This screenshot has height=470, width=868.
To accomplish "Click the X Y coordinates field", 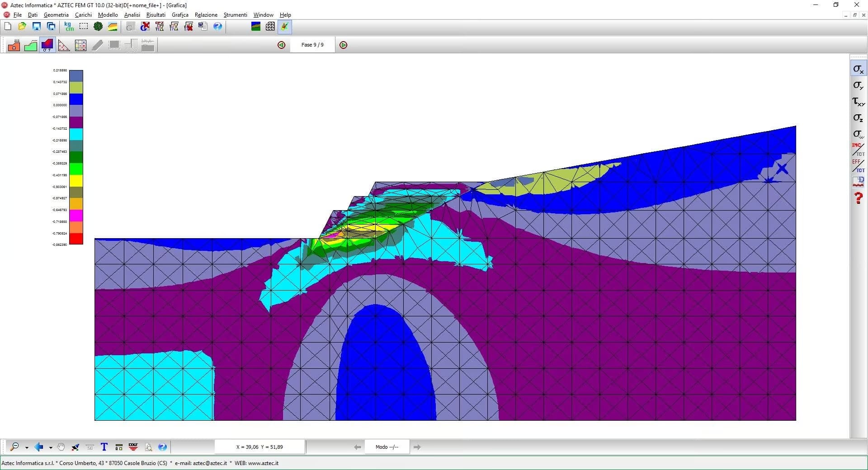I will [259, 447].
